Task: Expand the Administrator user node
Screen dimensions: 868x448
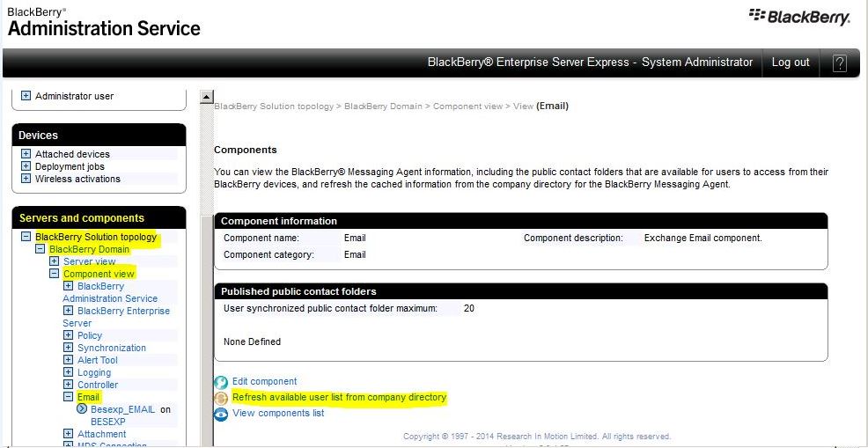Action: tap(26, 96)
